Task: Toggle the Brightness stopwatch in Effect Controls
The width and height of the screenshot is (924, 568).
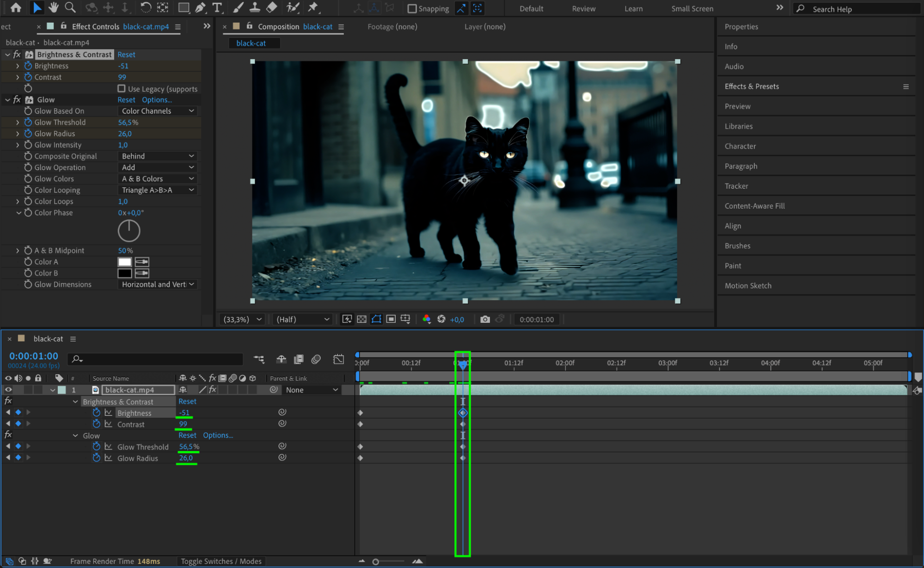Action: (28, 66)
